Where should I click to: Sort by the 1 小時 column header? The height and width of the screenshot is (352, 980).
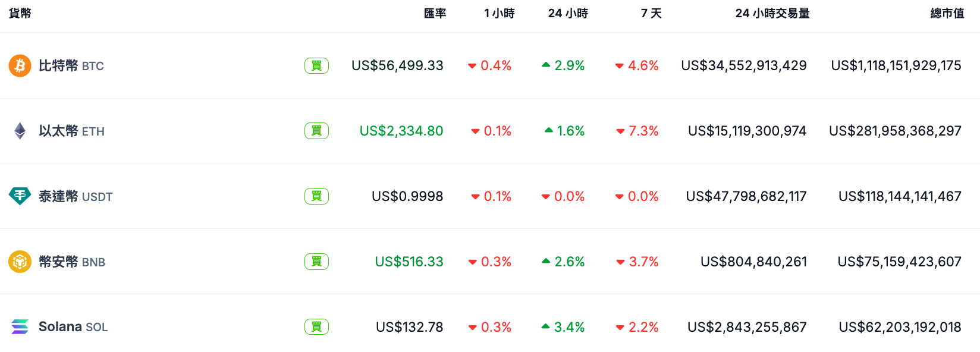[x=500, y=13]
